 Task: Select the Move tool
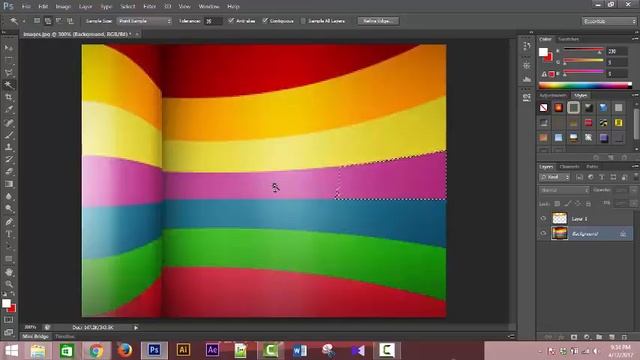pyautogui.click(x=9, y=48)
